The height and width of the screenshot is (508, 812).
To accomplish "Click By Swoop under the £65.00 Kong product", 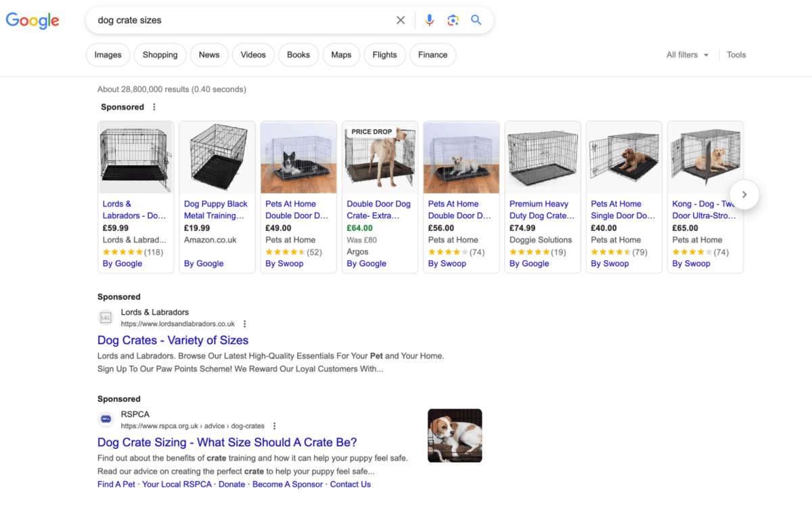I will (x=691, y=263).
